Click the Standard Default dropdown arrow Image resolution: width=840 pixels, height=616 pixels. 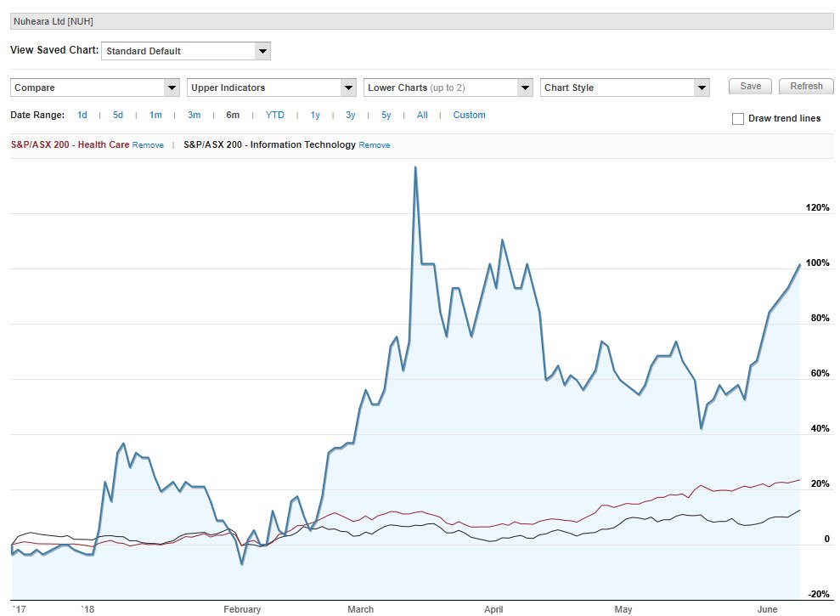pyautogui.click(x=262, y=51)
